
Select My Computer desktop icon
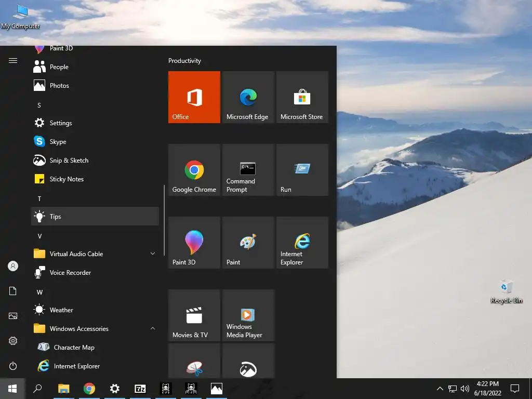[20, 17]
